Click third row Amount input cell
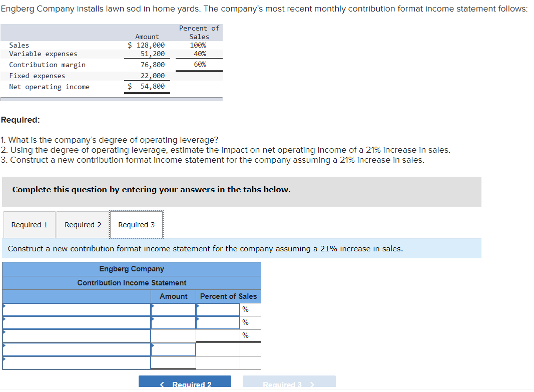Image resolution: width=534 pixels, height=392 pixels. [x=173, y=336]
